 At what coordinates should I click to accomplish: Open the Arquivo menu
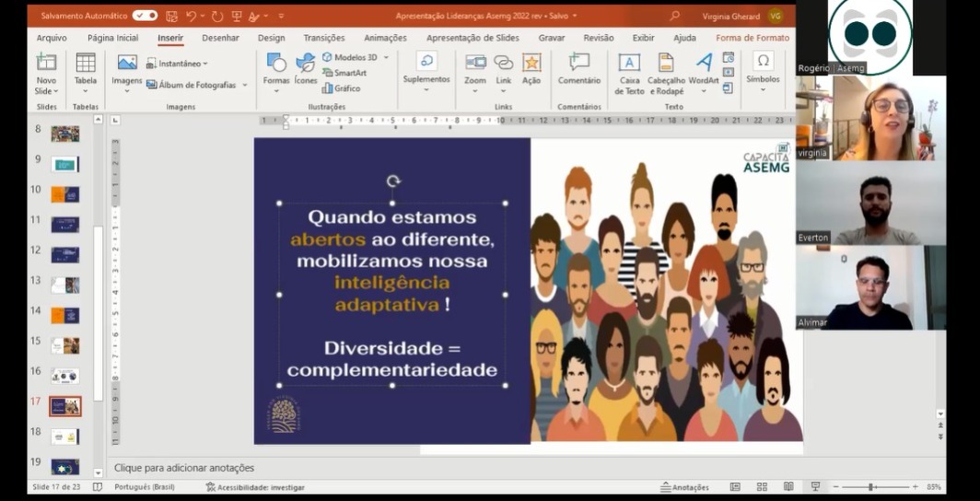[x=52, y=38]
